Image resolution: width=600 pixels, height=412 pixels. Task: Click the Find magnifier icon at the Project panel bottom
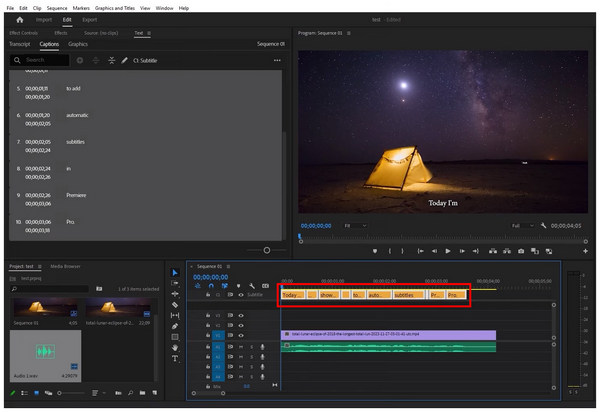[x=130, y=393]
